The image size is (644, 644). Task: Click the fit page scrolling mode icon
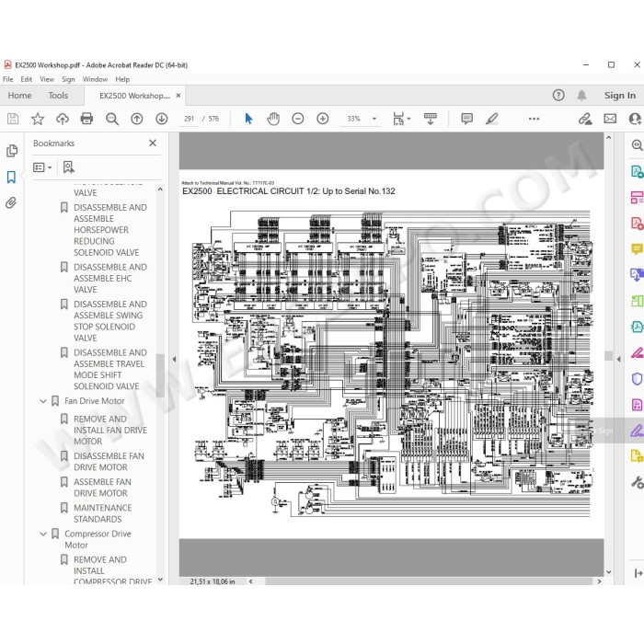point(398,119)
